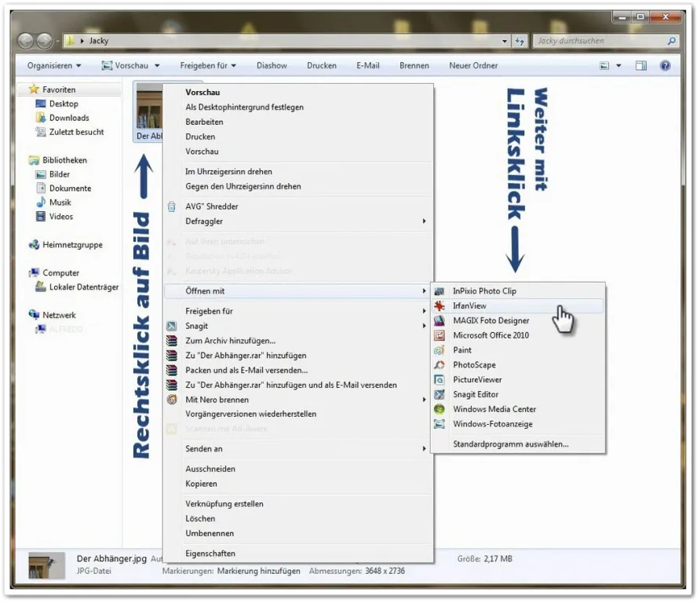The height and width of the screenshot is (603, 700).
Task: Click the Desktop icon in the sidebar
Action: (x=41, y=104)
